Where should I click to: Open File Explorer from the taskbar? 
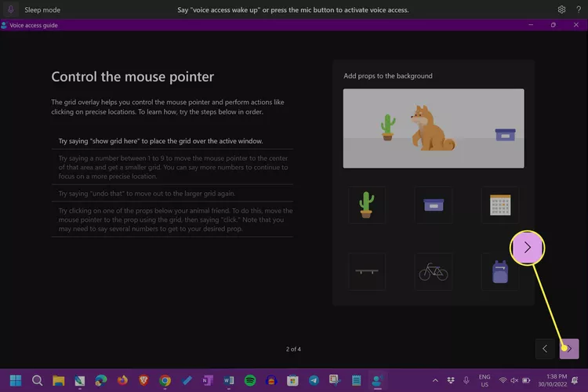click(x=59, y=380)
